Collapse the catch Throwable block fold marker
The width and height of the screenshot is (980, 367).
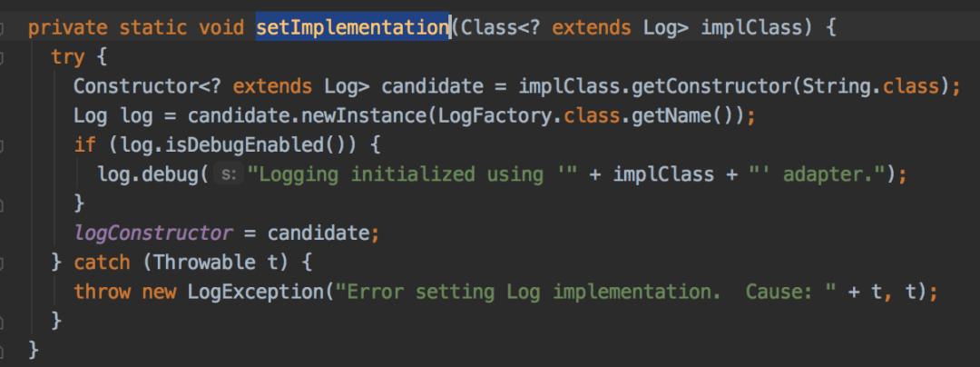click(x=2, y=262)
